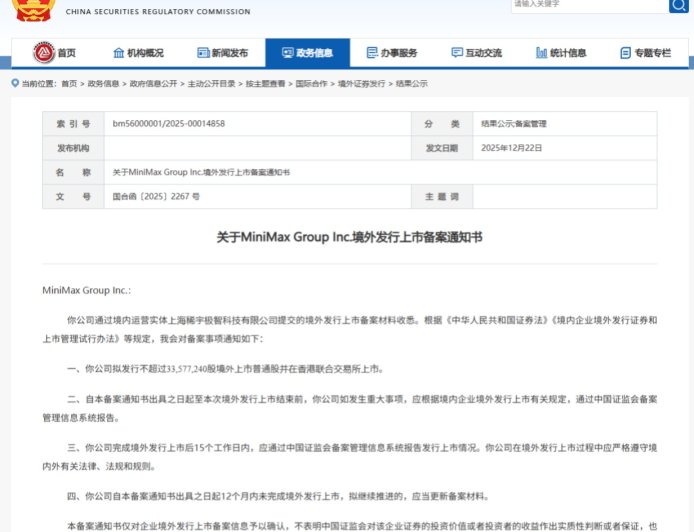The width and height of the screenshot is (694, 532).
Task: Click the paragraph beginning 本备案通知书仅对企业
Action: pos(362,526)
